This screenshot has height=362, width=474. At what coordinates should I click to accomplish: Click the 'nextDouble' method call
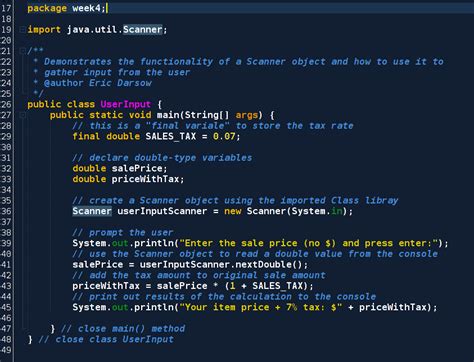[263, 264]
